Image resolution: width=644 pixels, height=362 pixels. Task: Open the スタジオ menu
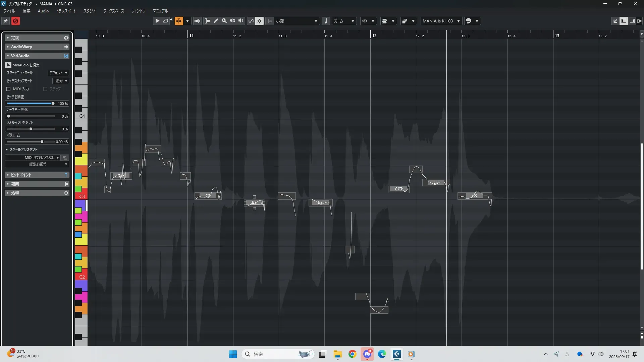click(90, 11)
